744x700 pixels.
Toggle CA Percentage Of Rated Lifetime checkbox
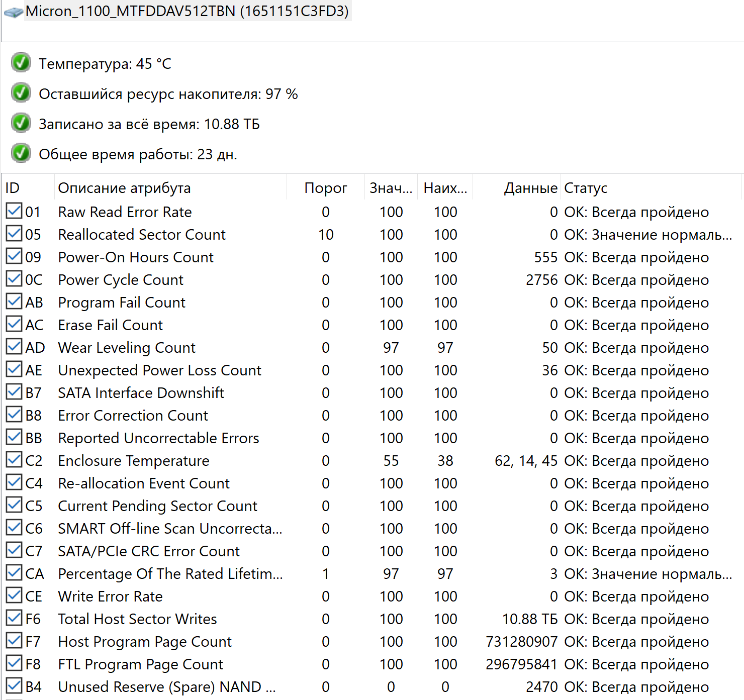pyautogui.click(x=14, y=573)
